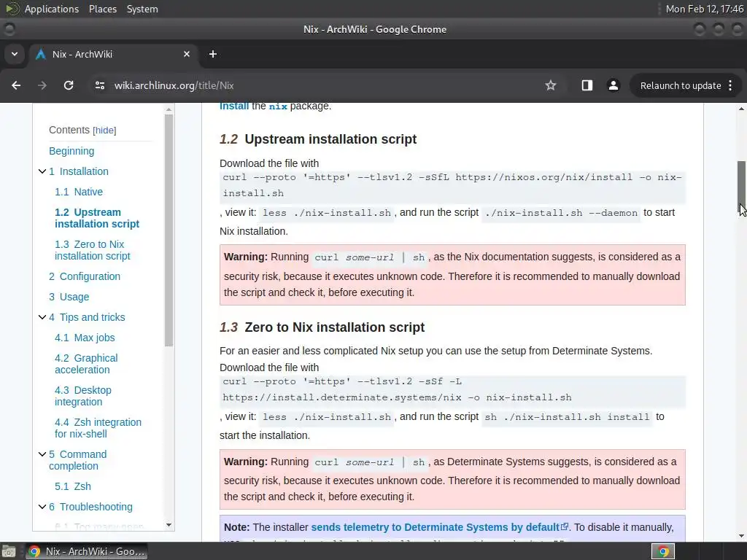The width and height of the screenshot is (747, 560).
Task: Click the ./nix-install.sh --daemon code snippet
Action: (x=561, y=213)
